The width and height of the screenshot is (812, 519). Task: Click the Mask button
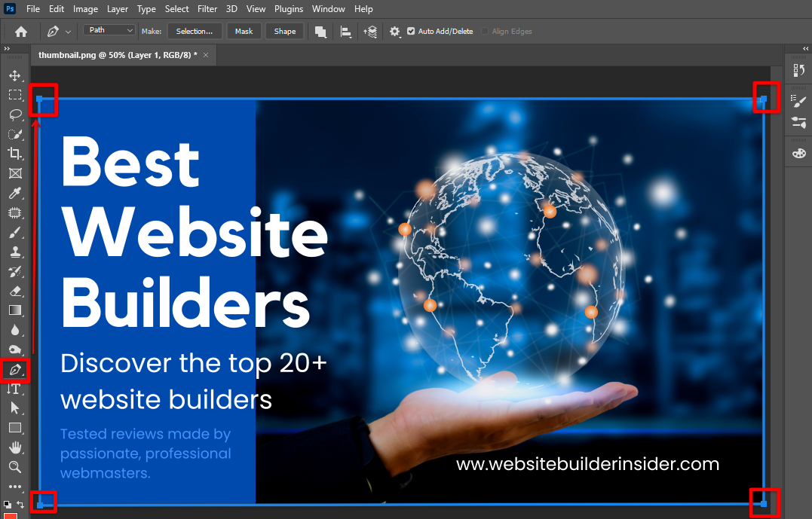(x=244, y=31)
